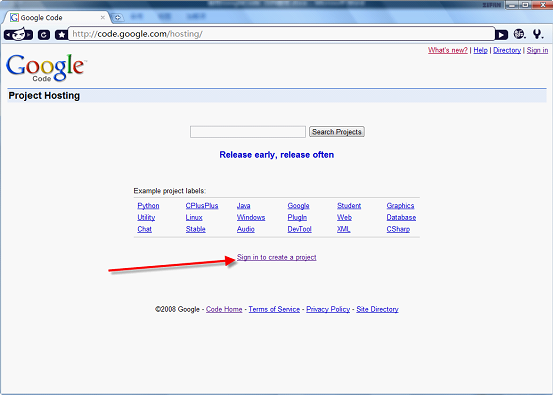Focus the address bar showing code.google.com/hosting/
This screenshot has height=395, width=553.
pos(281,34)
